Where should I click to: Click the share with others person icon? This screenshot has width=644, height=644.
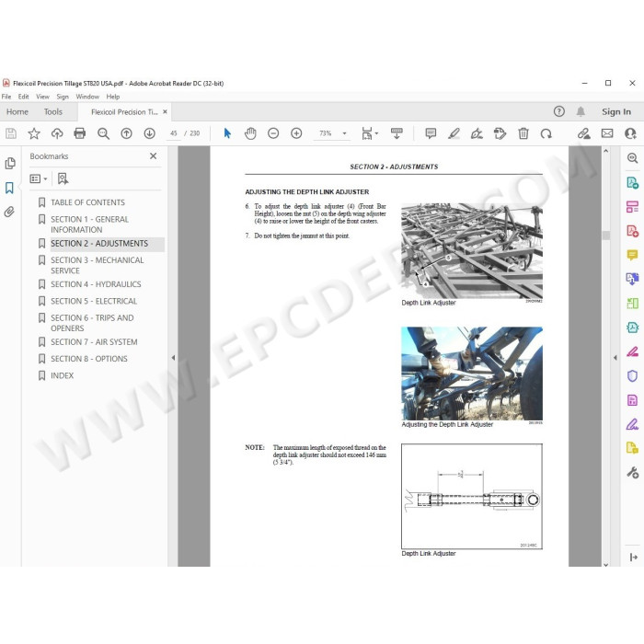630,133
